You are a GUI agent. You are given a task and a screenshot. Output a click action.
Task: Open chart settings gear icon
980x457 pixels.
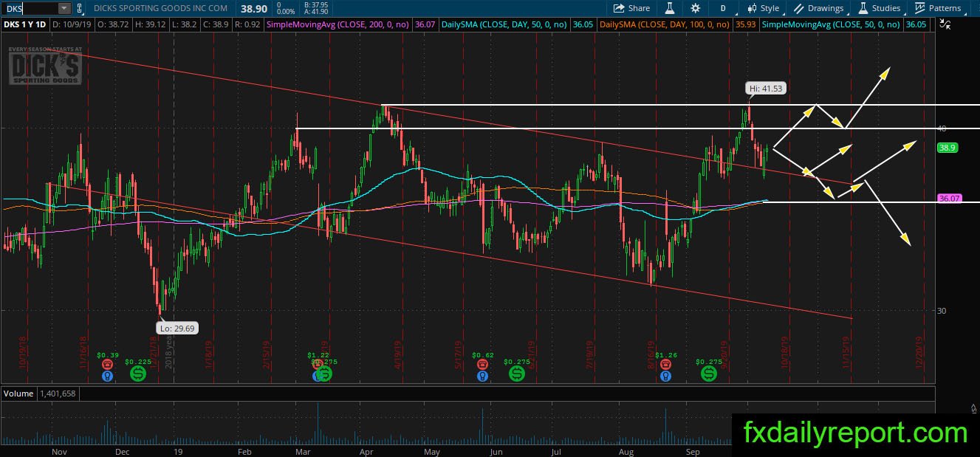click(x=696, y=8)
